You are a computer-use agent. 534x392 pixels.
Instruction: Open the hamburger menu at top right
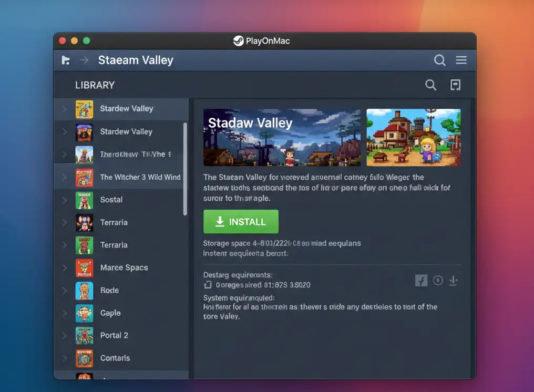pyautogui.click(x=461, y=60)
